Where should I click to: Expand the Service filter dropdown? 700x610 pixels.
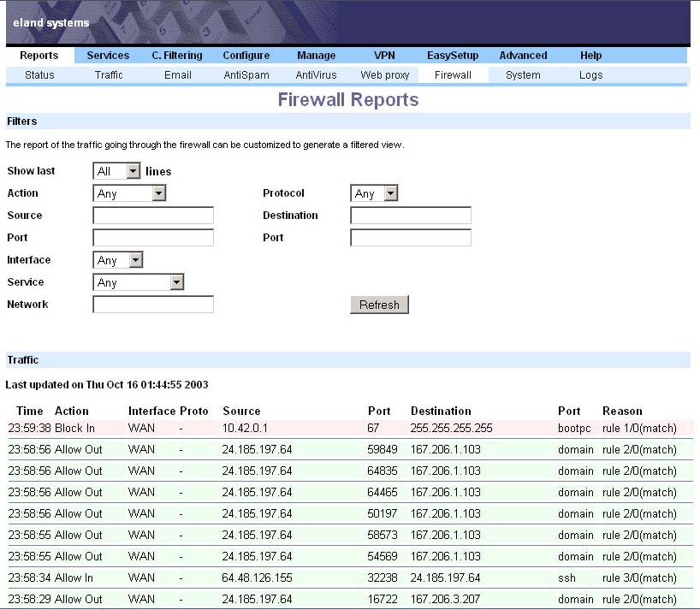139,282
